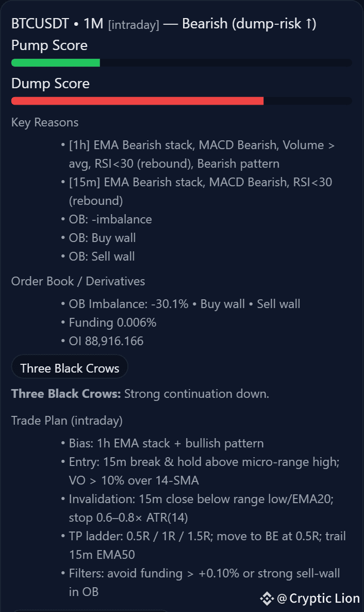The image size is (364, 612).
Task: Click the Bearish dump-risk status label
Action: point(250,24)
